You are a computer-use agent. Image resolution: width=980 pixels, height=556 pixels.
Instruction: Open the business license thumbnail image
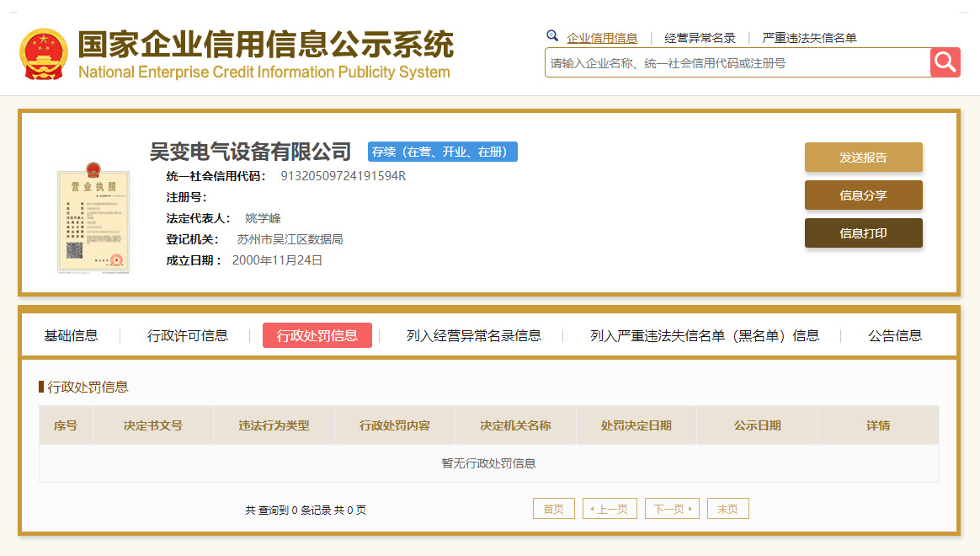click(x=93, y=217)
